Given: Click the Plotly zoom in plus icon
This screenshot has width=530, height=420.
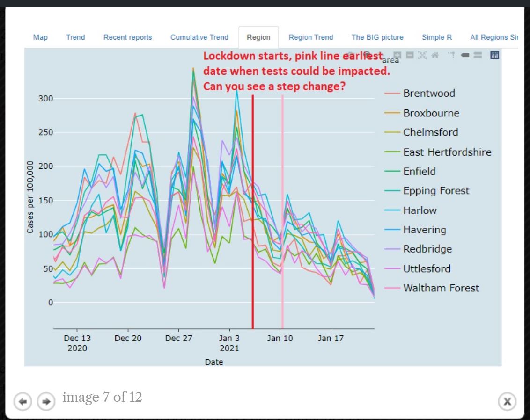Looking at the screenshot, I should point(397,55).
